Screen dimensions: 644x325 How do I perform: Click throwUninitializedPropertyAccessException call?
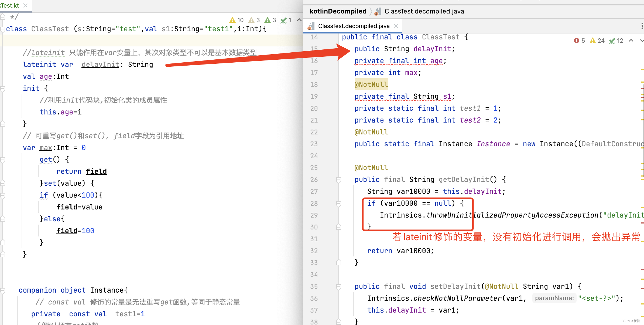click(512, 215)
